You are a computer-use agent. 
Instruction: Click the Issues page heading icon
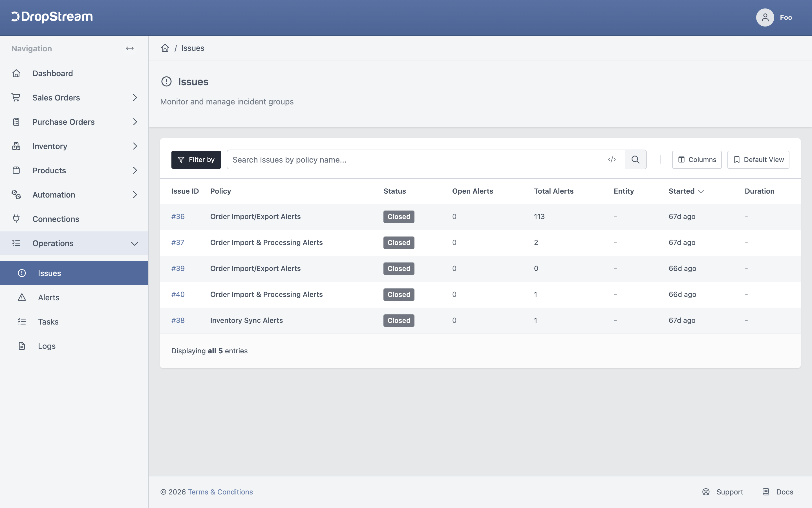point(166,82)
